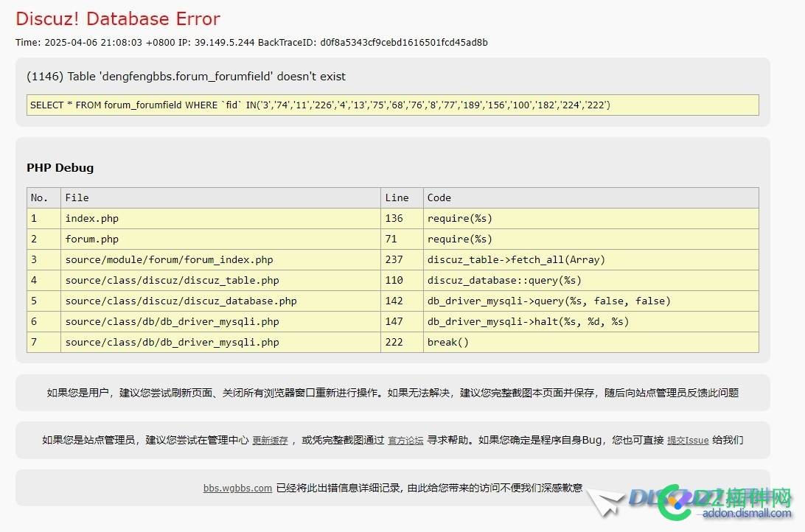Select source/class/discuz/discuz_database.php cell
The image size is (805, 532).
(x=220, y=301)
